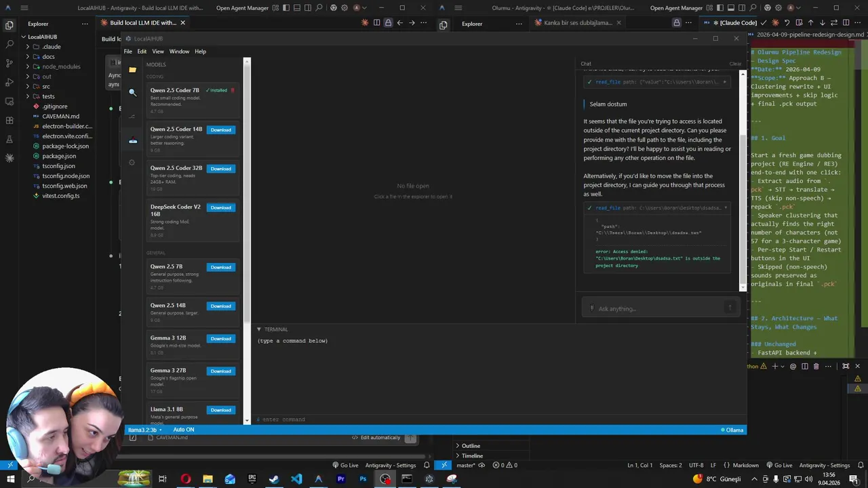Open the LocalAIHUB file explorer folder icon
Image resolution: width=868 pixels, height=488 pixels.
pyautogui.click(x=132, y=70)
